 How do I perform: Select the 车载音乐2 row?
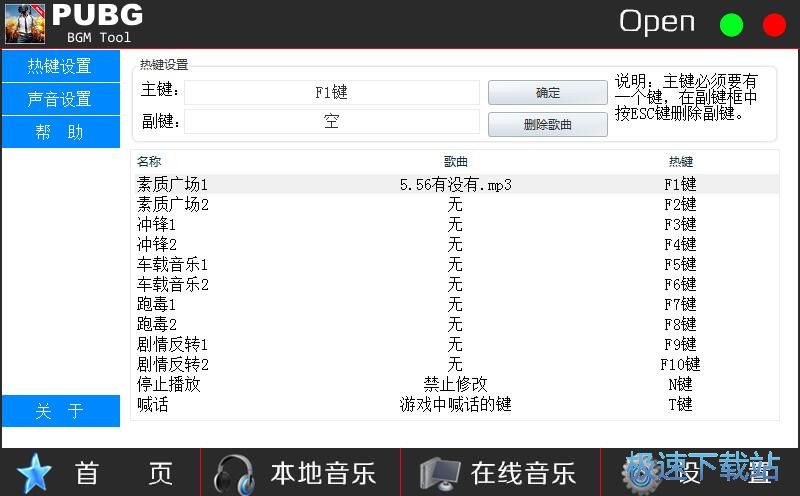pos(455,284)
